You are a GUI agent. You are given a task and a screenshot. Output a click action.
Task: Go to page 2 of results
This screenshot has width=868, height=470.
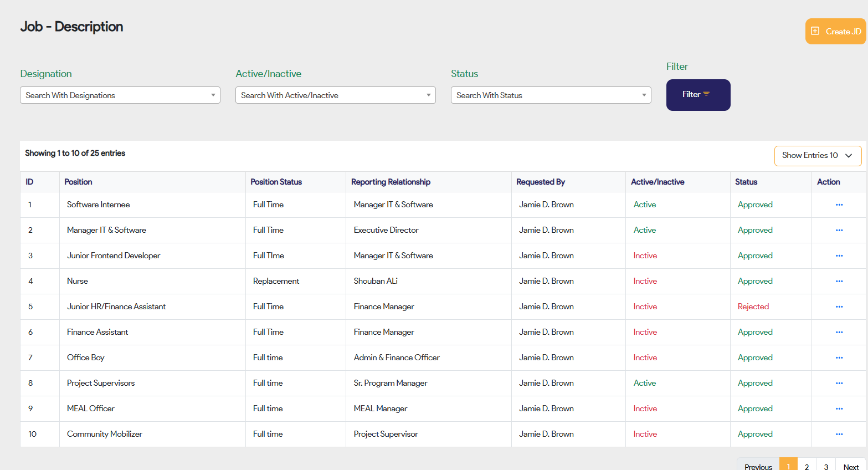(807, 466)
